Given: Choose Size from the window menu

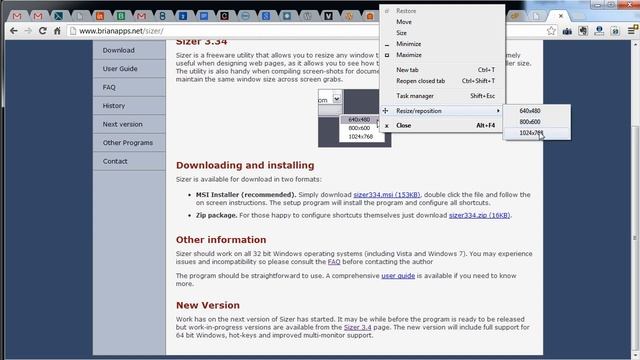Looking at the screenshot, I should click(442, 33).
